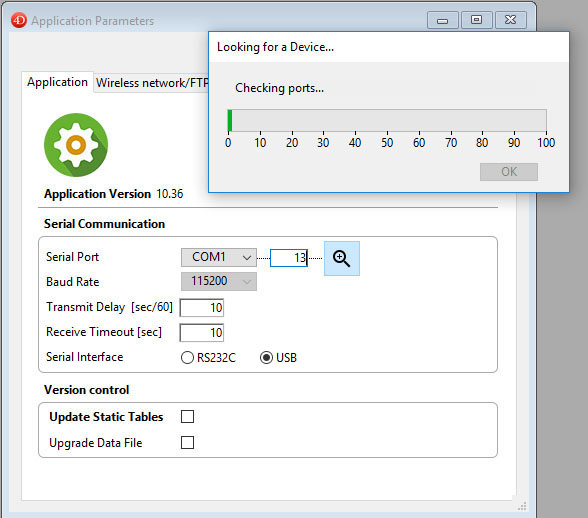588x518 pixels.
Task: Enable the Update Static Tables checkbox
Action: pyautogui.click(x=188, y=416)
